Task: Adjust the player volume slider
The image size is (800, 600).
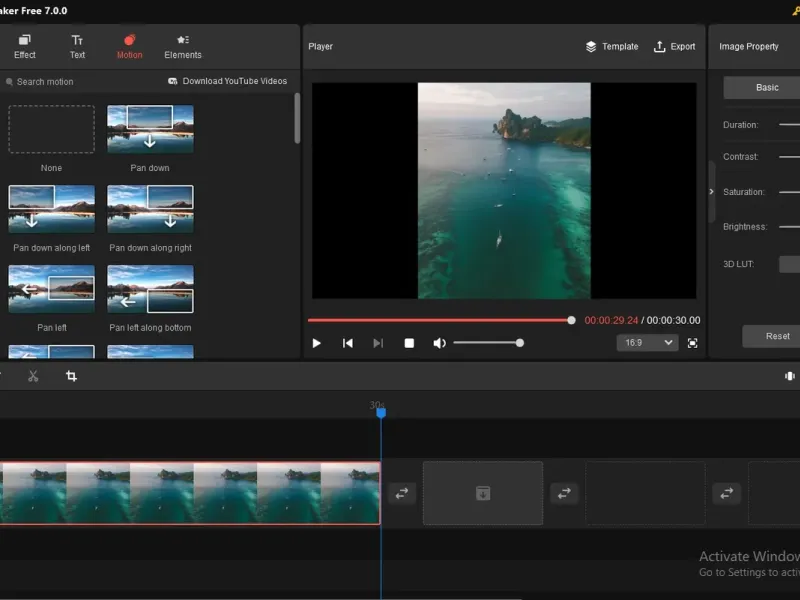Action: 487,343
